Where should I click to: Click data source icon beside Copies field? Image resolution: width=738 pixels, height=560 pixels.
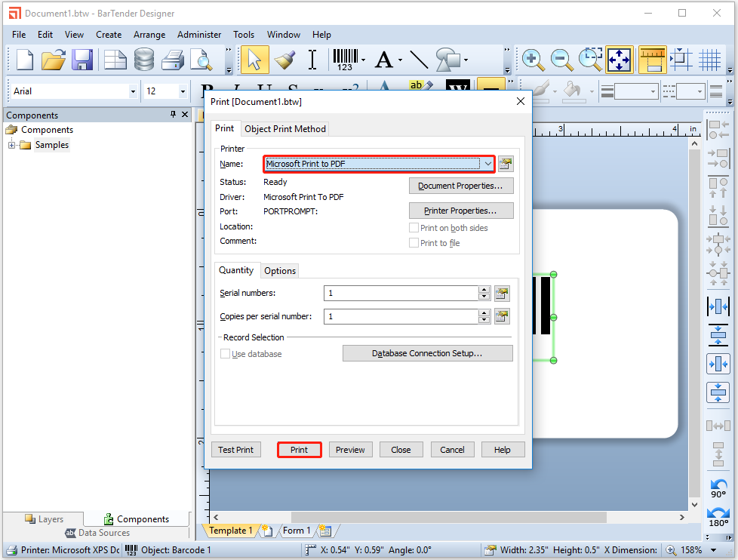[x=502, y=316]
